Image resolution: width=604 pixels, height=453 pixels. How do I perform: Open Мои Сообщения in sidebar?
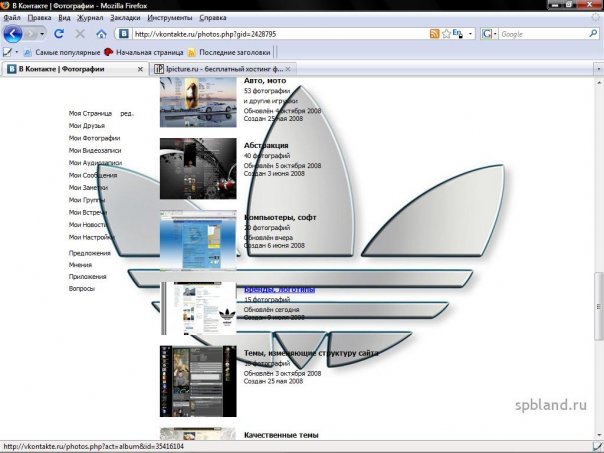coord(93,175)
